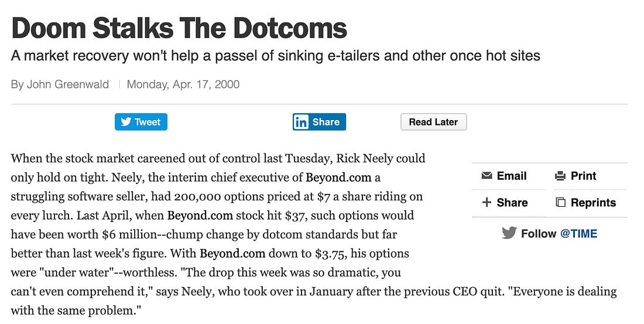This screenshot has width=644, height=324.
Task: Click the article subtitle about sinking e-tailers
Action: coord(275,56)
